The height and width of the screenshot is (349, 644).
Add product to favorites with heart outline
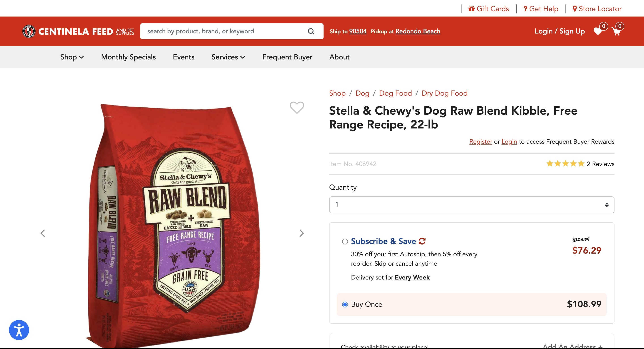point(297,108)
